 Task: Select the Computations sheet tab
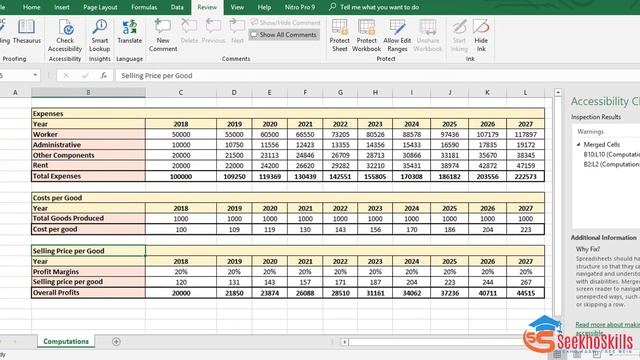(x=66, y=341)
